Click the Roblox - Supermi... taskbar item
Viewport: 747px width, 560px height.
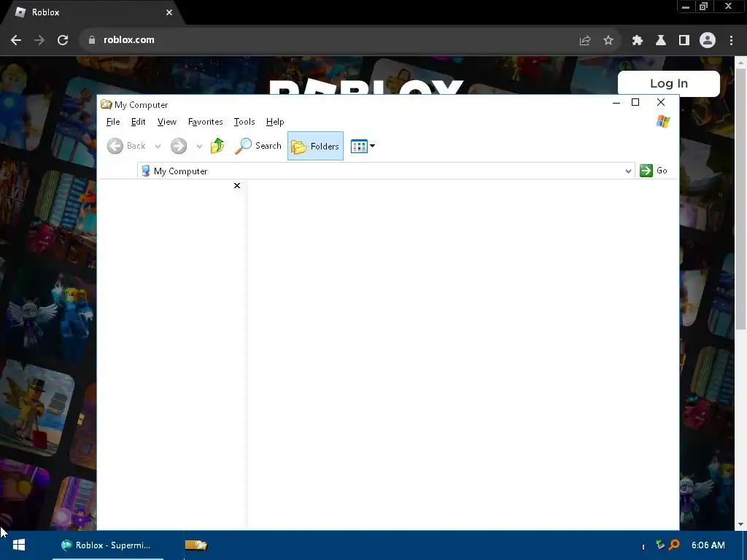point(108,545)
